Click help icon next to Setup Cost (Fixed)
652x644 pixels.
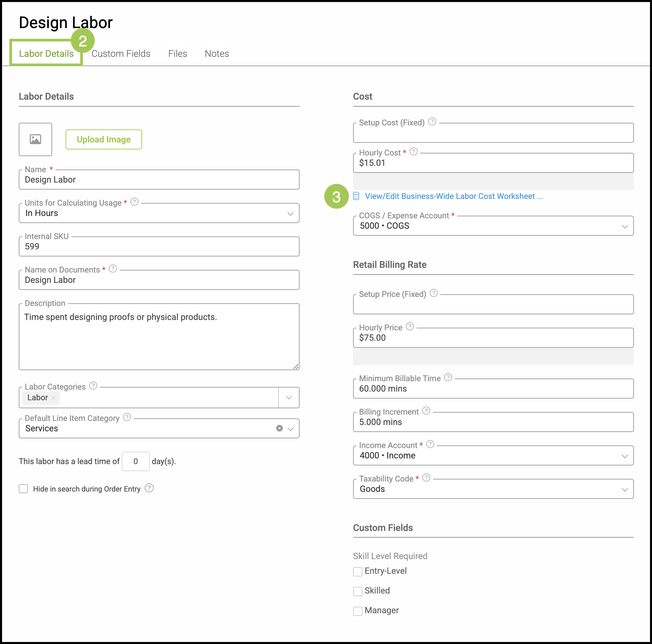[x=432, y=121]
